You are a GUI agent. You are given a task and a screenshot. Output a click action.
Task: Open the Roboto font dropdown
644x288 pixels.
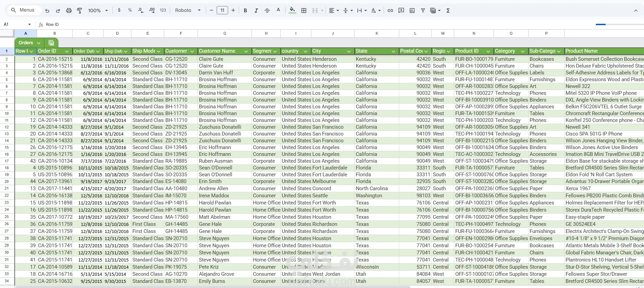(x=188, y=10)
